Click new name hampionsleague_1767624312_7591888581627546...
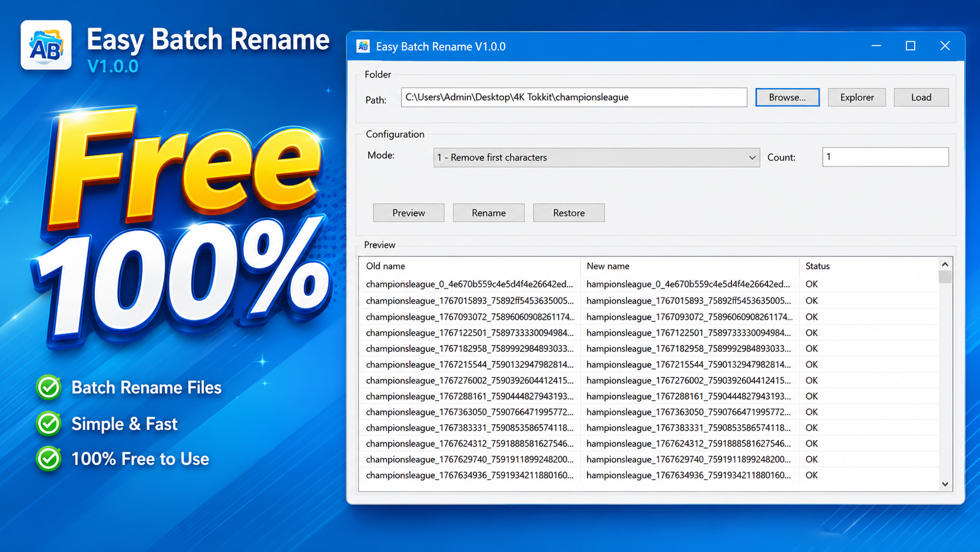The width and height of the screenshot is (980, 552). [x=689, y=443]
